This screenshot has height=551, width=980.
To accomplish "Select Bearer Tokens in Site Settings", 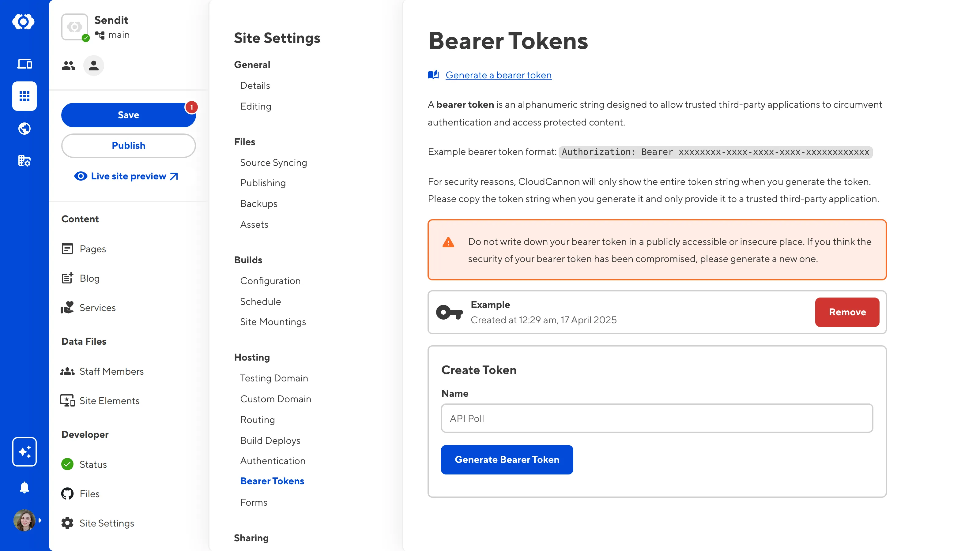I will pos(272,481).
